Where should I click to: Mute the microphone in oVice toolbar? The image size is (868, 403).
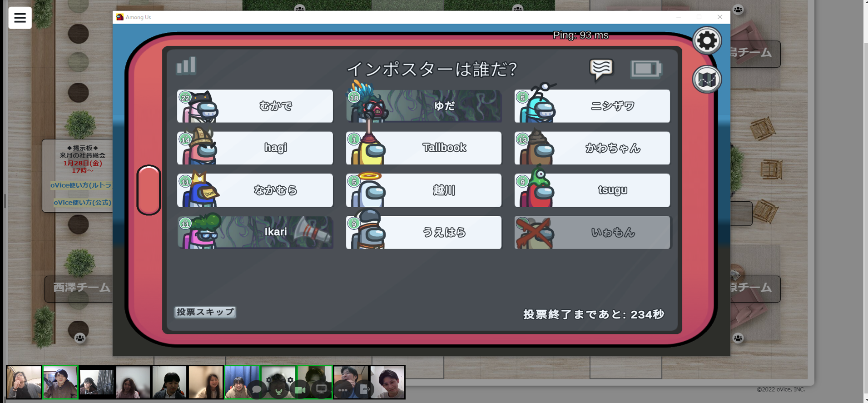tap(278, 389)
